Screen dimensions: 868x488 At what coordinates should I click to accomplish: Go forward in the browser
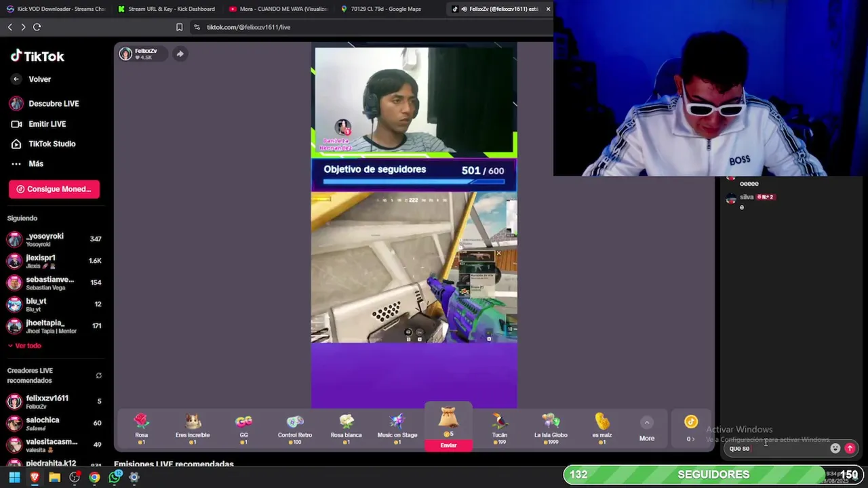click(23, 27)
